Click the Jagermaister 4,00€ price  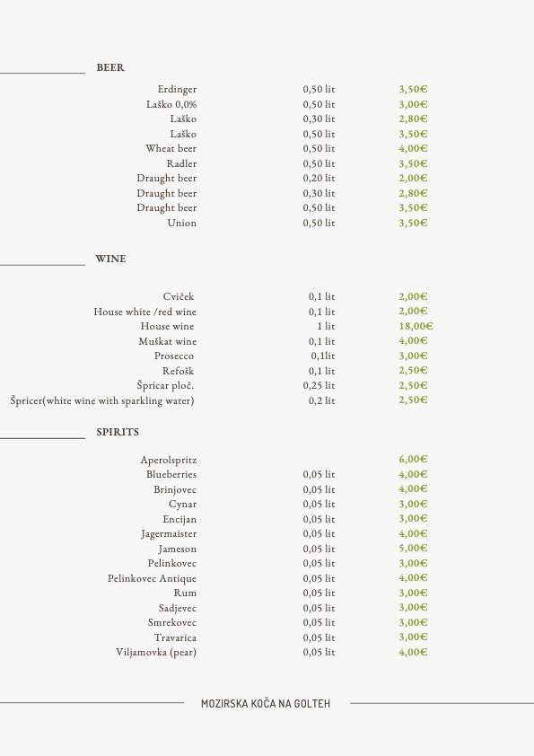(413, 533)
